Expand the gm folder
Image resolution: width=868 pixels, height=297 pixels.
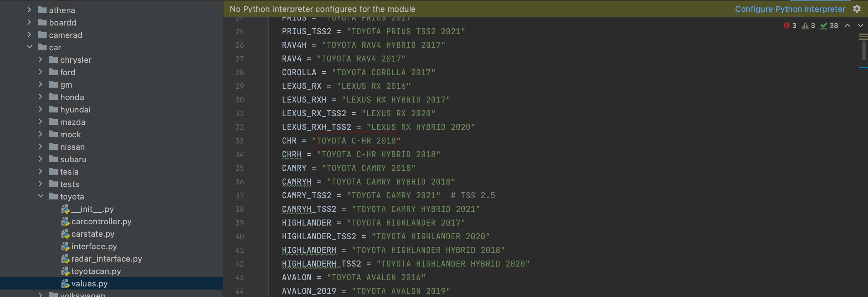point(40,85)
